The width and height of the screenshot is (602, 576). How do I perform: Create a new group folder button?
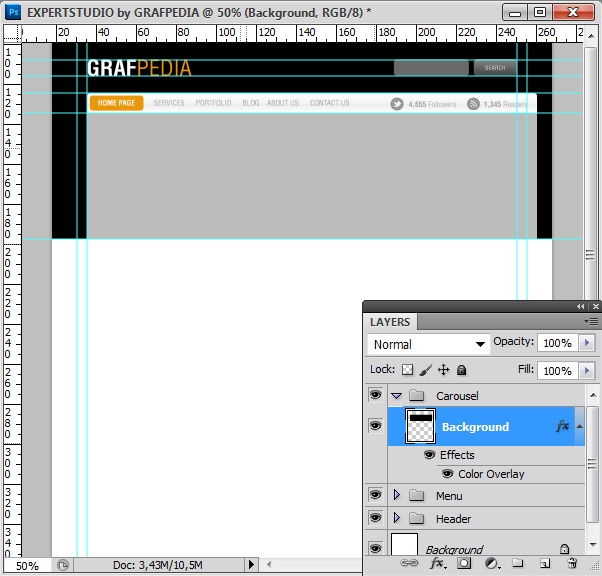tap(518, 563)
